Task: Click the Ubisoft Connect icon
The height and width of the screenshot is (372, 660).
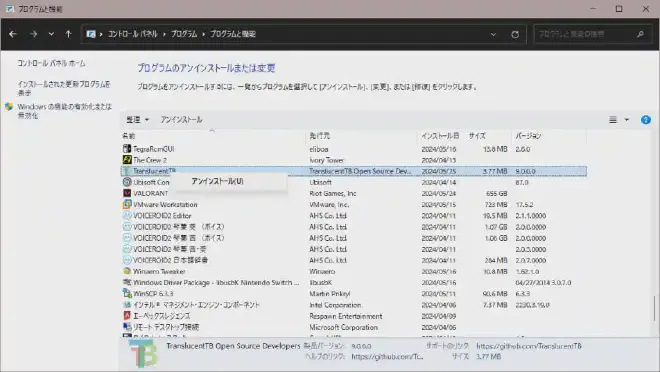Action: pyautogui.click(x=127, y=182)
